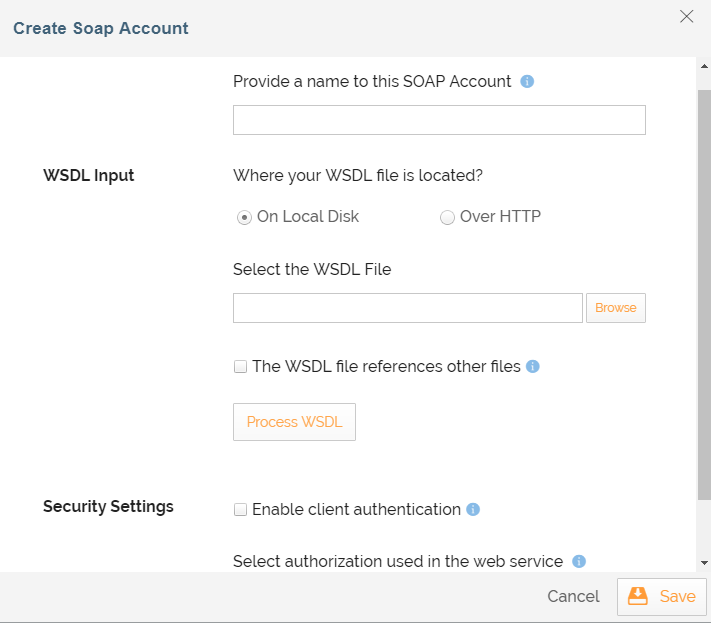The height and width of the screenshot is (623, 711).
Task: Click the Process WSDL button
Action: [x=294, y=422]
